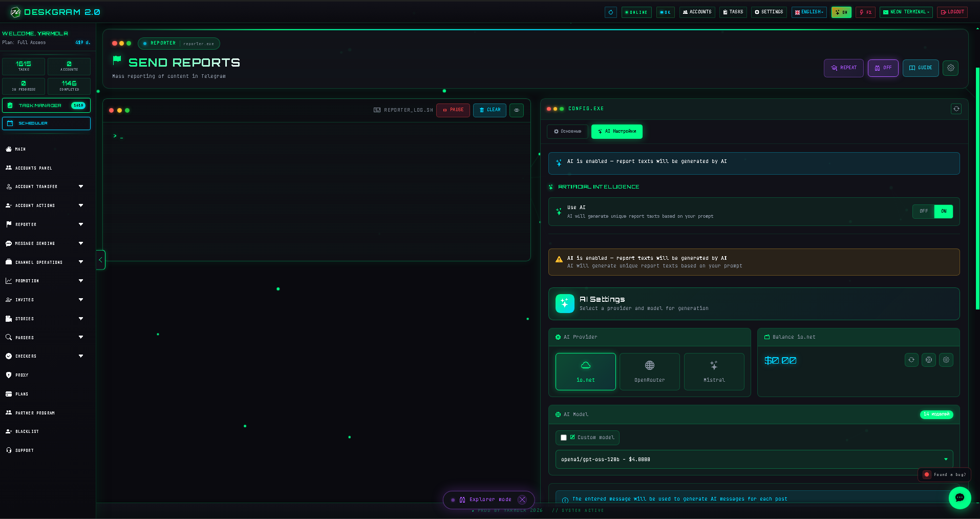
Task: Switch to the Основные tab
Action: tap(567, 132)
